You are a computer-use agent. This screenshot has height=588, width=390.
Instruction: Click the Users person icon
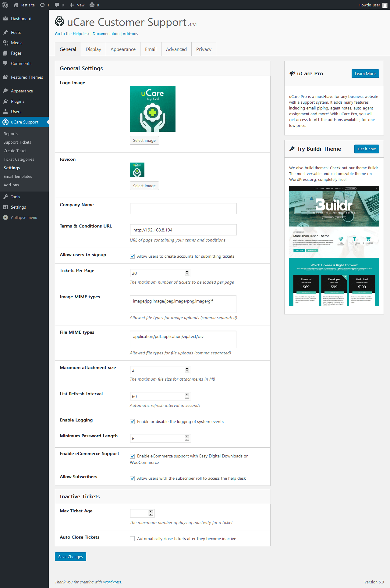coord(5,112)
